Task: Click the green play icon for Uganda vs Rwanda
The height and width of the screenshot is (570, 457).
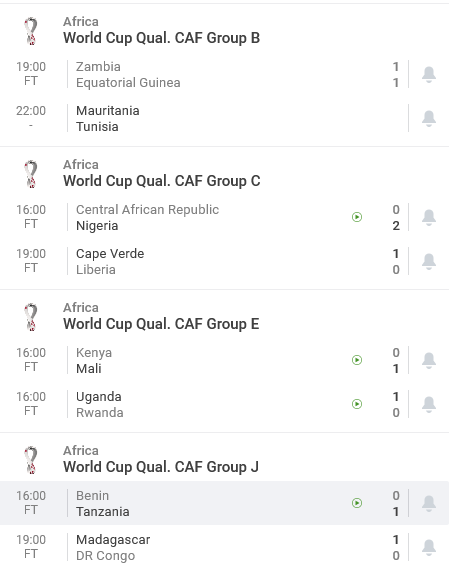Action: [x=357, y=404]
